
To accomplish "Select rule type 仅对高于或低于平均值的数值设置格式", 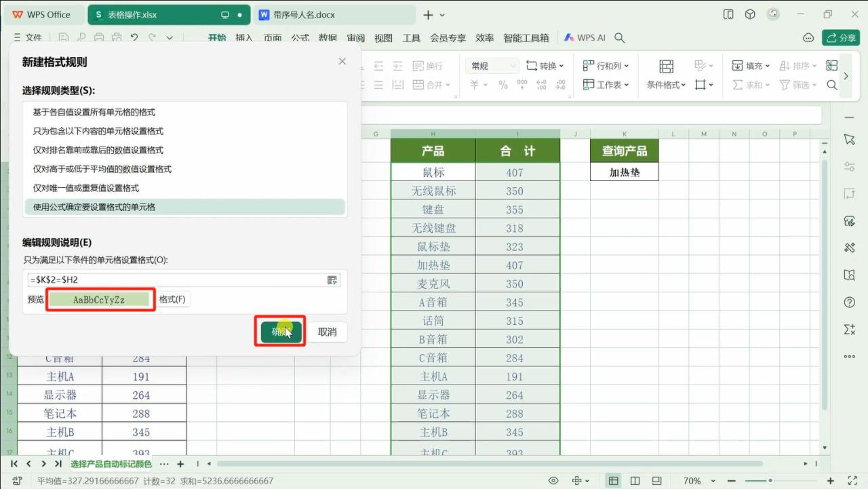I will click(184, 169).
